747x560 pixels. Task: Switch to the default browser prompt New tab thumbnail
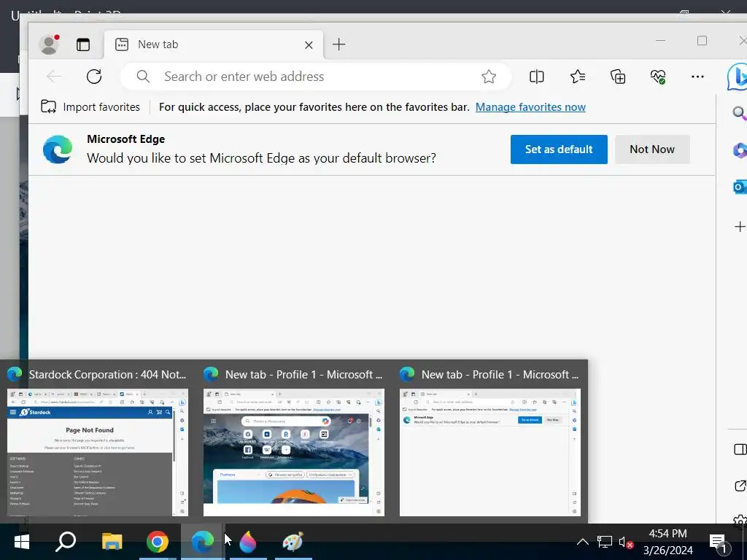(x=490, y=452)
